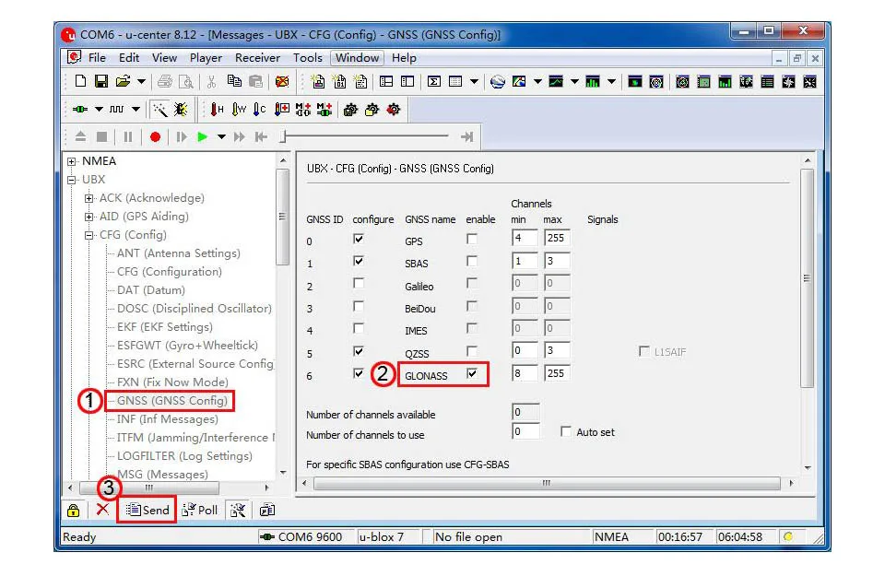Click the GLONASS min channels field
This screenshot has width=885, height=588.
(525, 373)
